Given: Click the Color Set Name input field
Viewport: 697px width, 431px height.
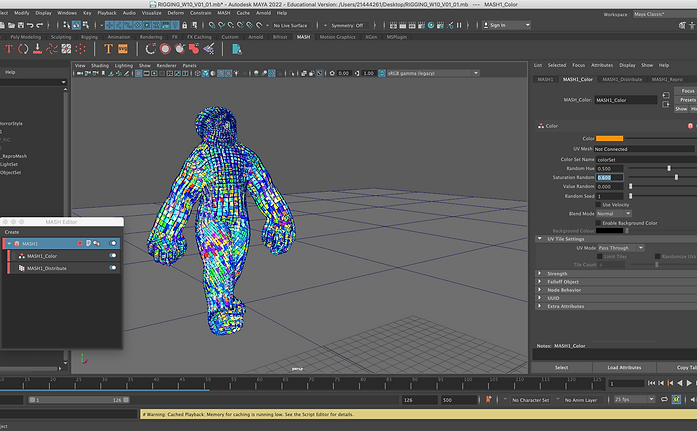Looking at the screenshot, I should (646, 160).
